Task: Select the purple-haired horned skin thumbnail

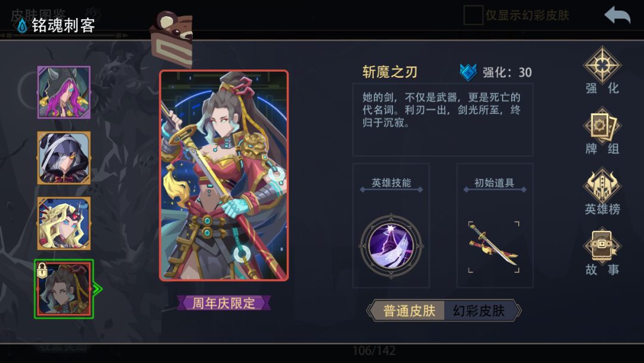Action: pyautogui.click(x=64, y=93)
